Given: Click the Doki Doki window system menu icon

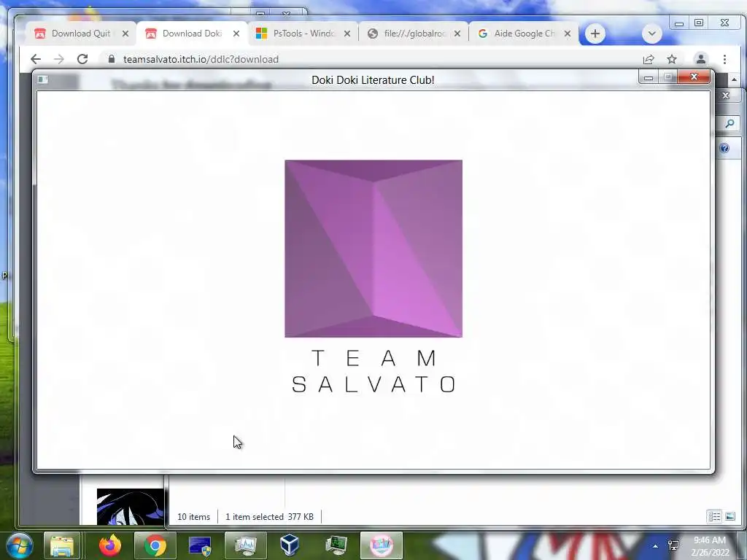Looking at the screenshot, I should pyautogui.click(x=43, y=79).
